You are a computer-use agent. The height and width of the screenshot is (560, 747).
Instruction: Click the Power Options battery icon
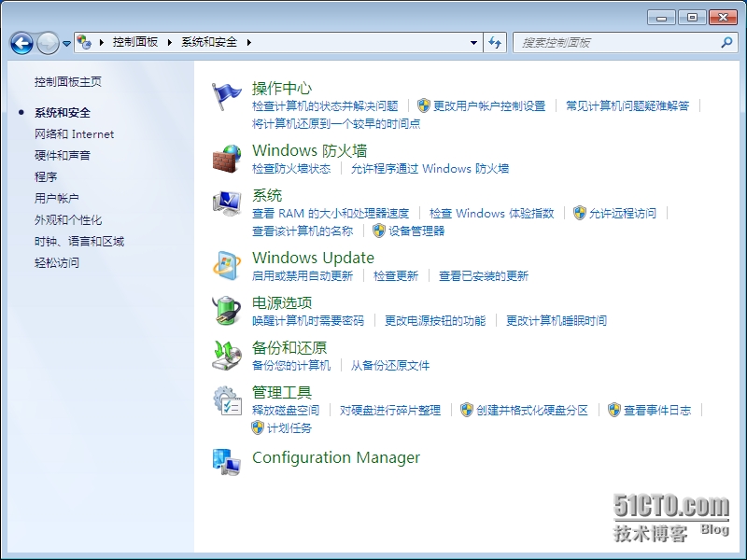(x=227, y=311)
